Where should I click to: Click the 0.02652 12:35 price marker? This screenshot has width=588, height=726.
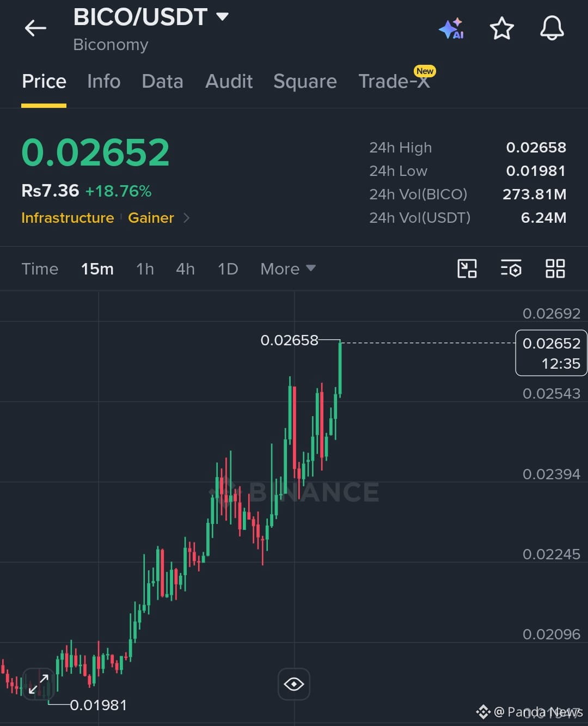point(551,353)
